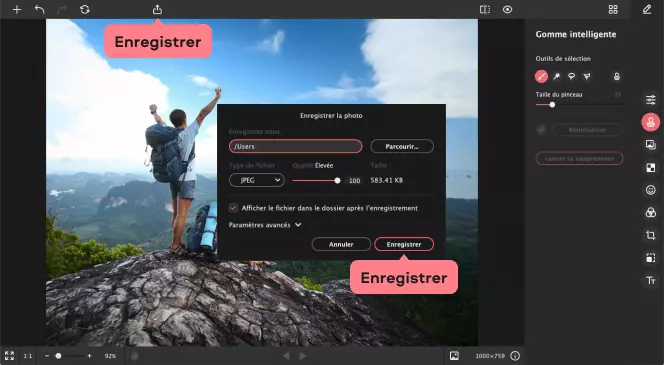The height and width of the screenshot is (365, 664).
Task: Click the export/share icon in top toolbar
Action: pos(157,9)
